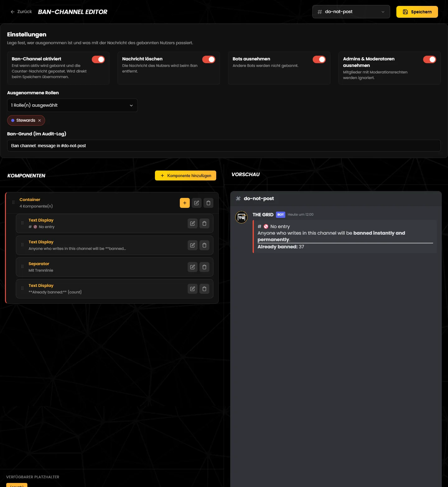Click drag handle of 'No entry' row
Image resolution: width=448 pixels, height=487 pixels.
[22, 223]
